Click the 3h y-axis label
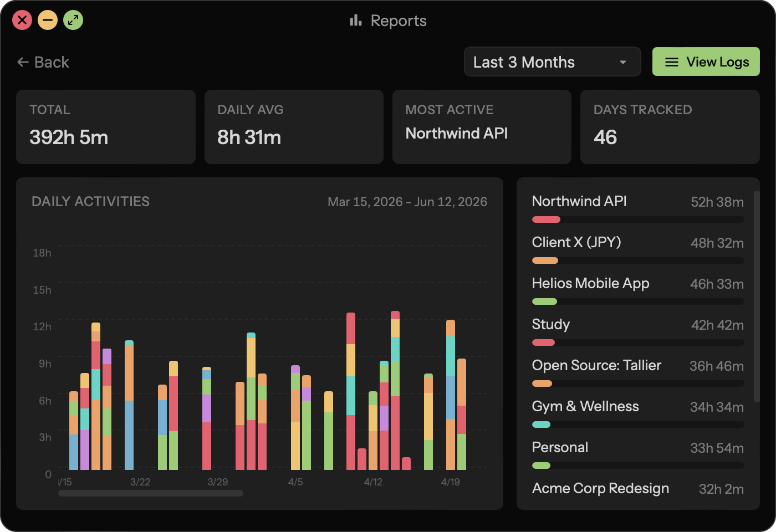Viewport: 776px width, 532px height. 45,438
